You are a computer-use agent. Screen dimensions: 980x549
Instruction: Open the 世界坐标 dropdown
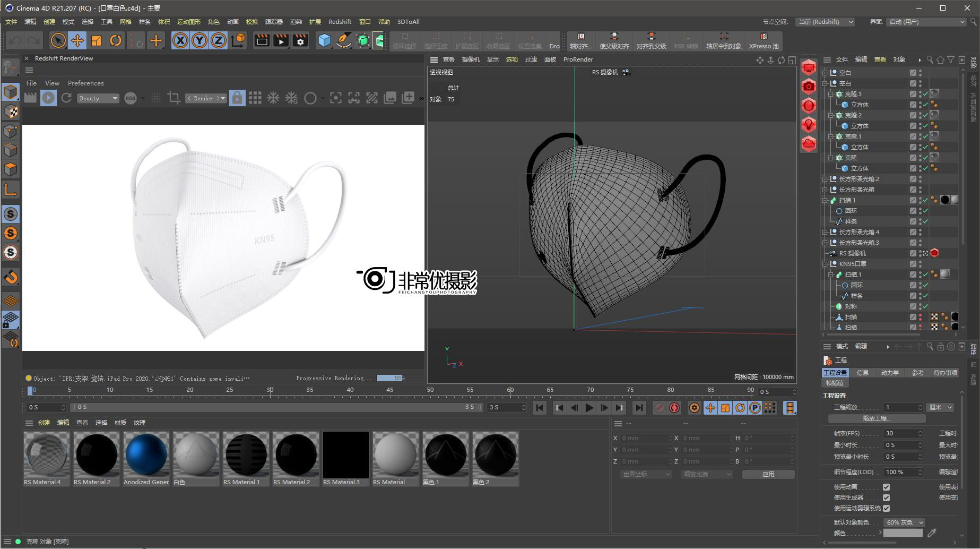click(646, 474)
